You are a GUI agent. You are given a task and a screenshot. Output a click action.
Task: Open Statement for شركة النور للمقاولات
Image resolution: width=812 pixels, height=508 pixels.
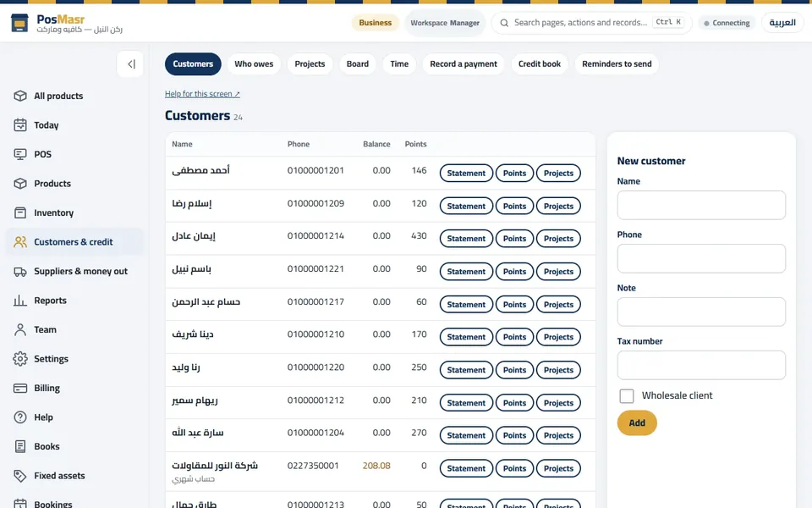pos(466,468)
